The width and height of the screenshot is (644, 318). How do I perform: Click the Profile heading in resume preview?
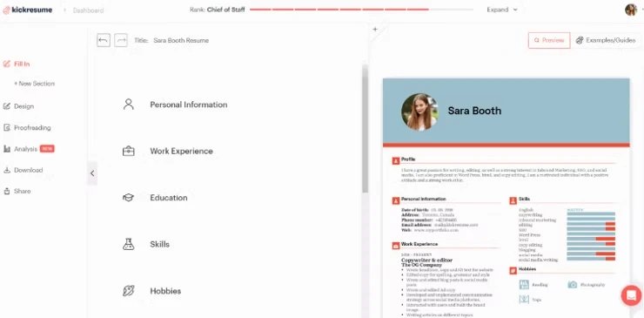(x=408, y=159)
